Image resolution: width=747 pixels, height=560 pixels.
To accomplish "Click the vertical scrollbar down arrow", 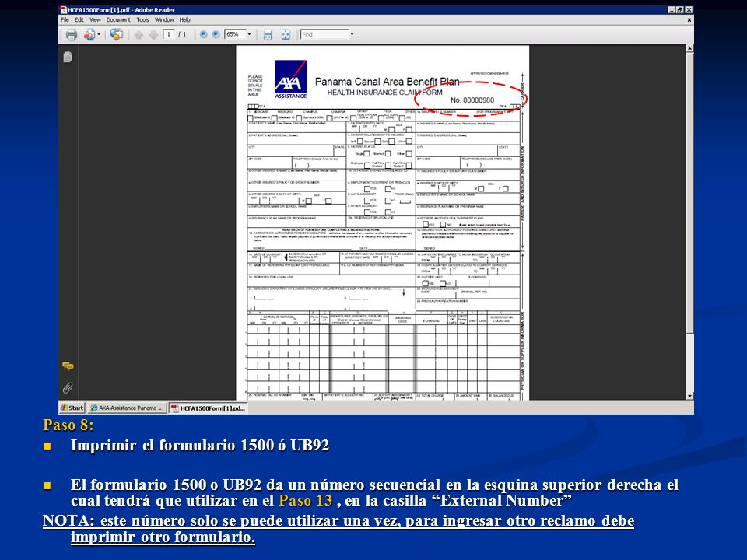I will 689,396.
